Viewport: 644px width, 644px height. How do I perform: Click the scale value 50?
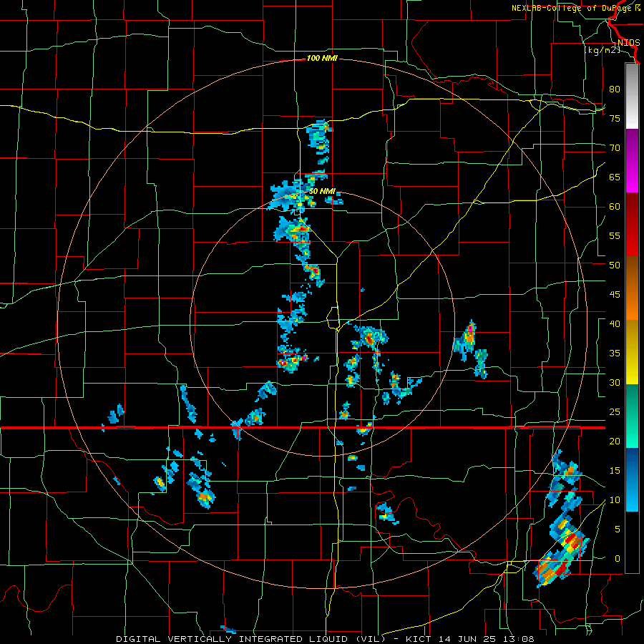point(615,265)
